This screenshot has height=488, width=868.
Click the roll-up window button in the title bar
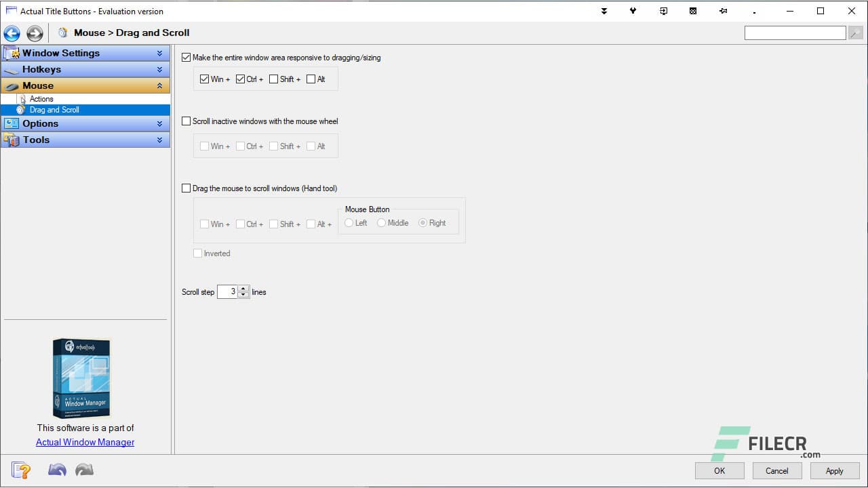(x=603, y=11)
